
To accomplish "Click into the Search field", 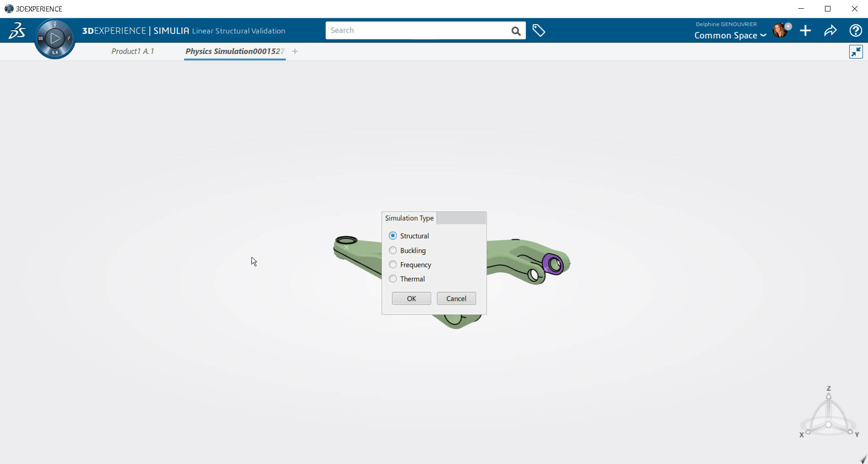I will [418, 31].
